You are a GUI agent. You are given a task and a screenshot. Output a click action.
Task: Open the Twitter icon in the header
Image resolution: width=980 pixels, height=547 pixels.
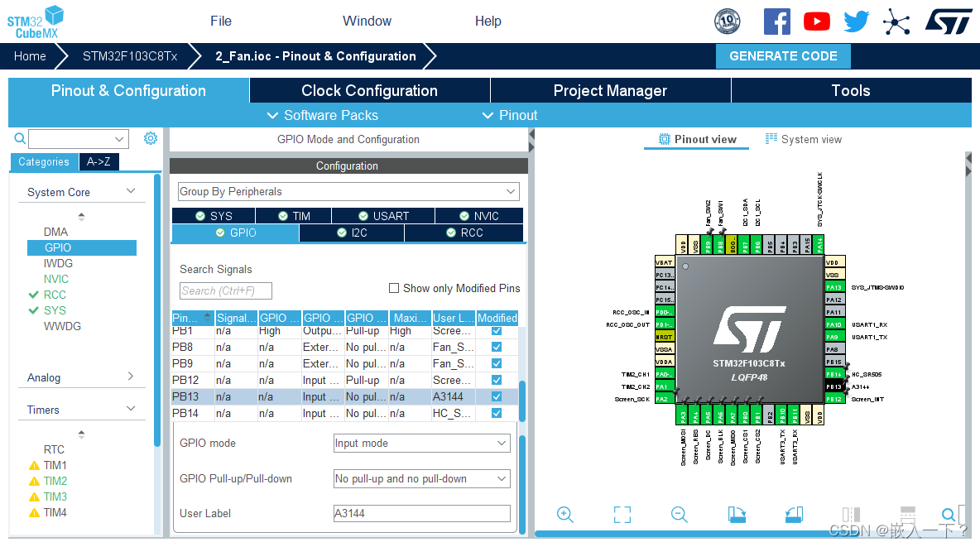click(856, 22)
